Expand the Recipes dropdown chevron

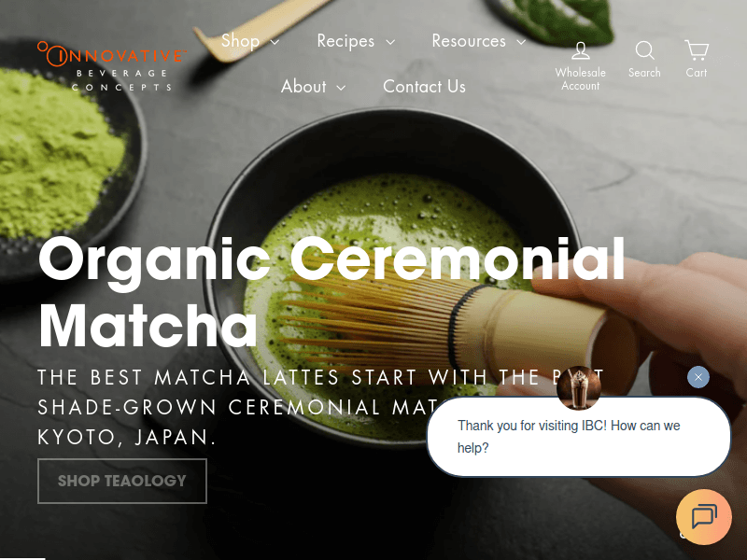pyautogui.click(x=390, y=42)
